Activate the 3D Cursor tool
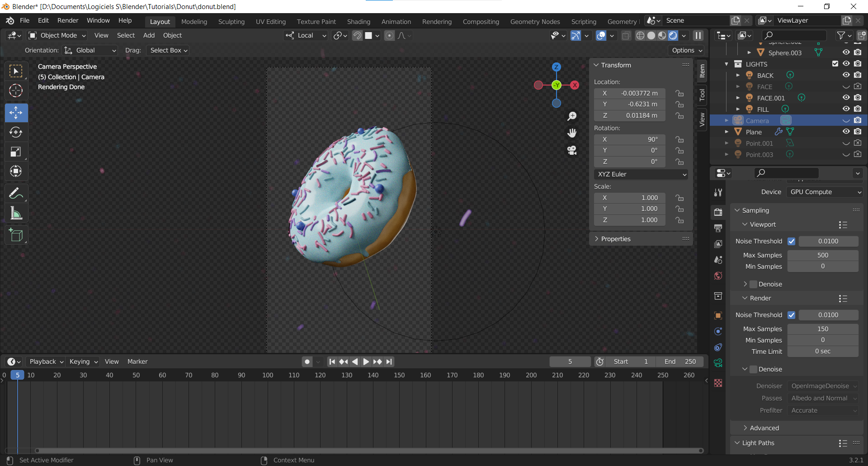The image size is (868, 466). tap(16, 90)
